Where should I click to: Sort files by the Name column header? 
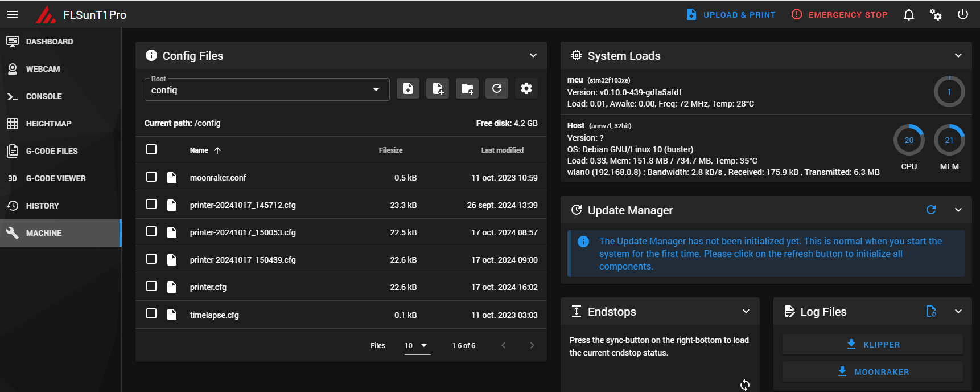199,150
